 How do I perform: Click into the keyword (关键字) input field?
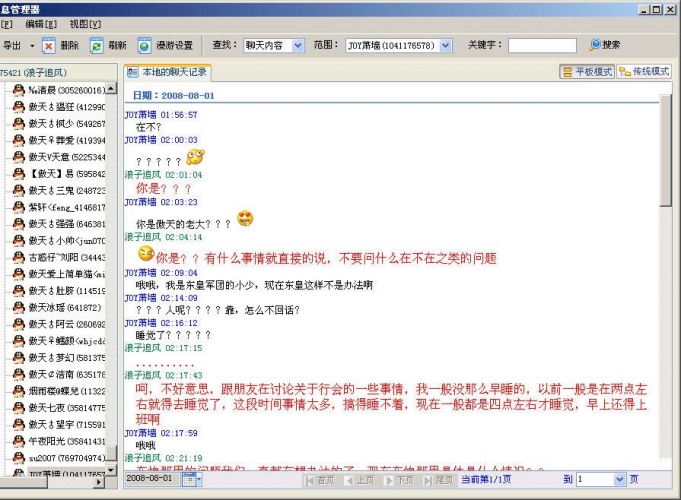click(x=541, y=45)
